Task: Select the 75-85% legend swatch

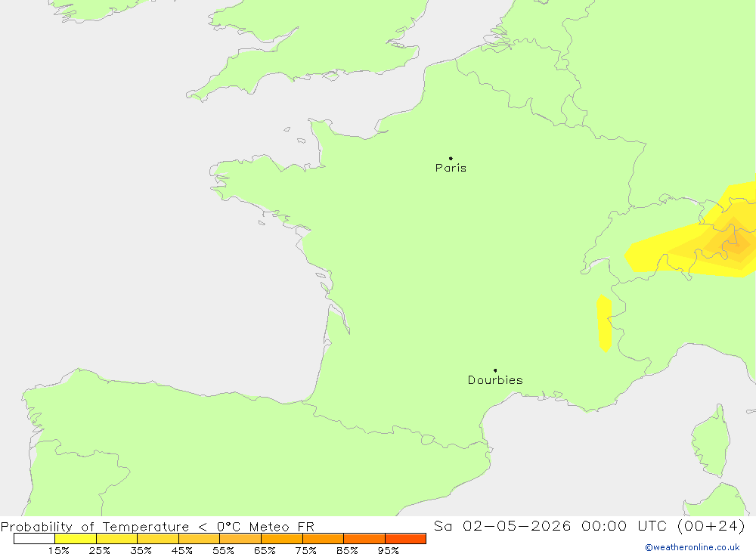Action: click(323, 539)
